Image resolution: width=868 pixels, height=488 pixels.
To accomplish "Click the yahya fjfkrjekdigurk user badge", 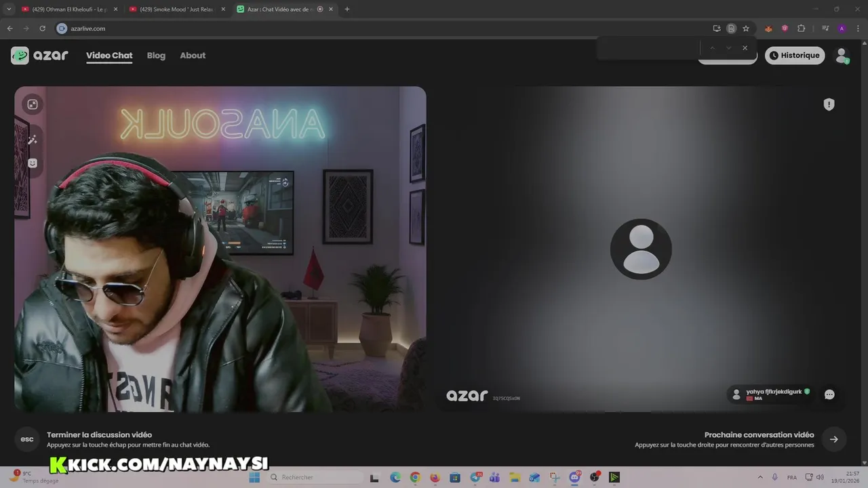I will (771, 394).
